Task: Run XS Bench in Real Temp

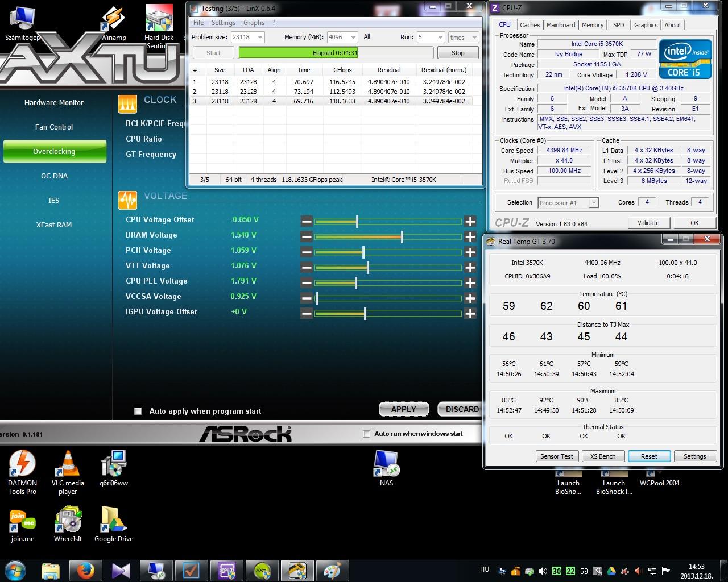Action: click(603, 456)
